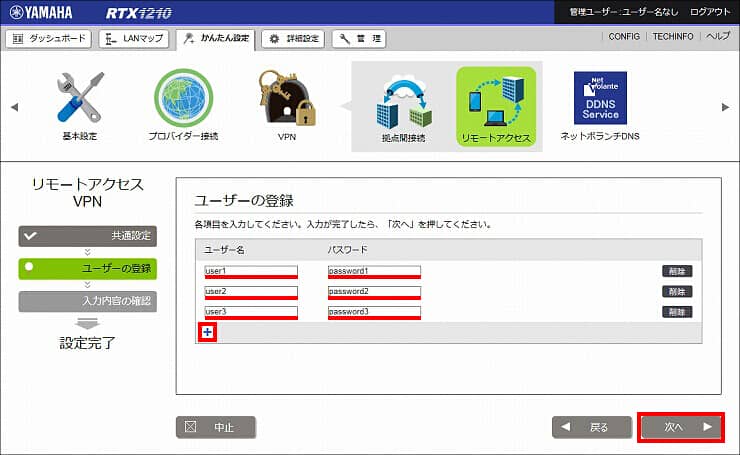740x455 pixels.
Task: Add a user row with plus icon
Action: tap(208, 332)
